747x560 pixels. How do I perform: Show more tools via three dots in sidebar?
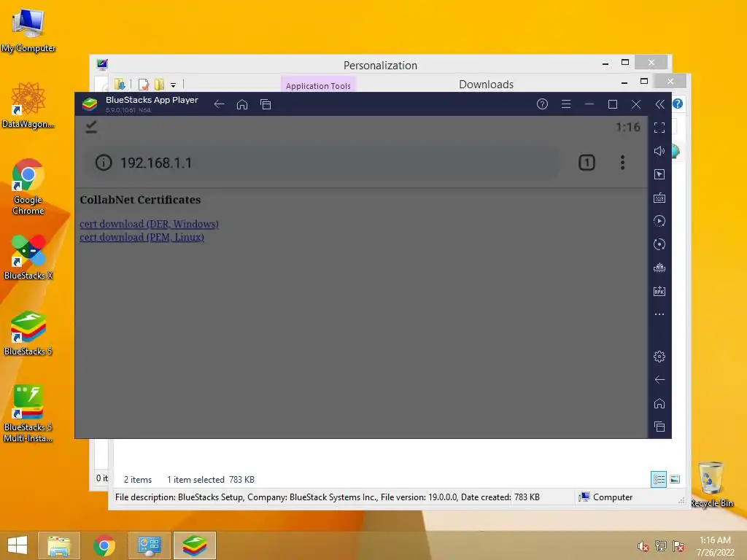click(x=659, y=314)
